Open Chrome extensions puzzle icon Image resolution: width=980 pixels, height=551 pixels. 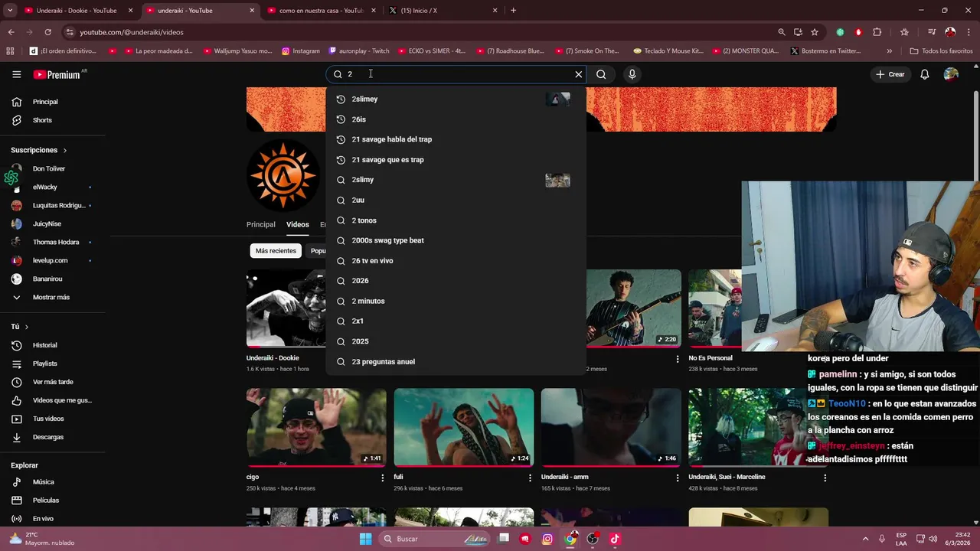pyautogui.click(x=877, y=32)
